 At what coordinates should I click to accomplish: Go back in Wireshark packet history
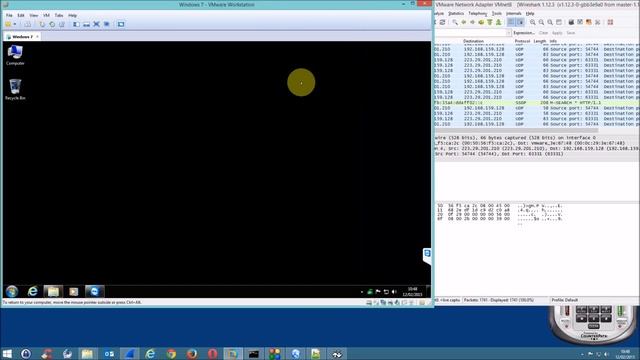click(x=464, y=22)
